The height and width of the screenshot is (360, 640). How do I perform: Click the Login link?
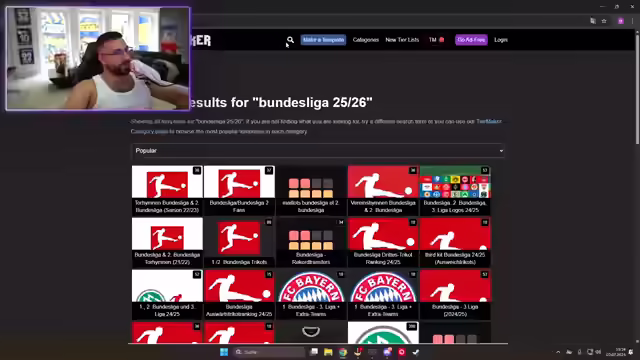[501, 40]
